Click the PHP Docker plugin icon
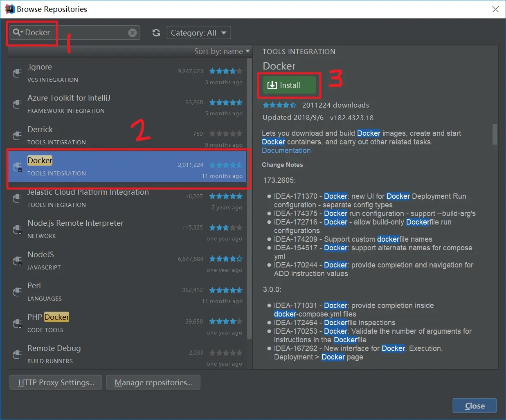506x420 pixels. click(x=17, y=323)
